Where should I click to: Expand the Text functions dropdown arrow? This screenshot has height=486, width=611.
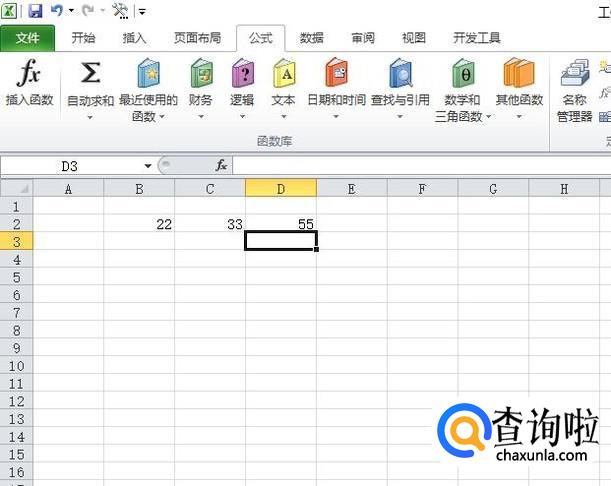[x=284, y=116]
